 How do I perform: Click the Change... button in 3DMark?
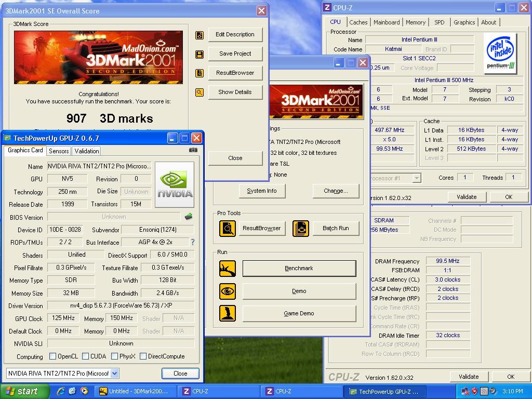tap(336, 191)
